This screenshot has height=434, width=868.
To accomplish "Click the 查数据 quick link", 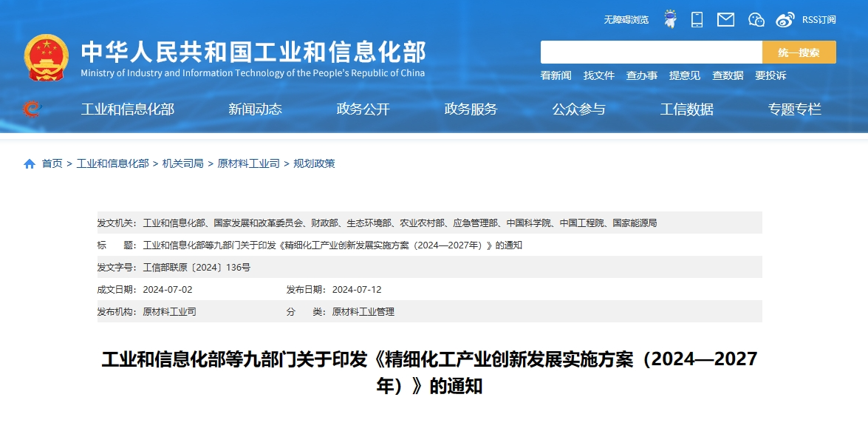I will (728, 75).
